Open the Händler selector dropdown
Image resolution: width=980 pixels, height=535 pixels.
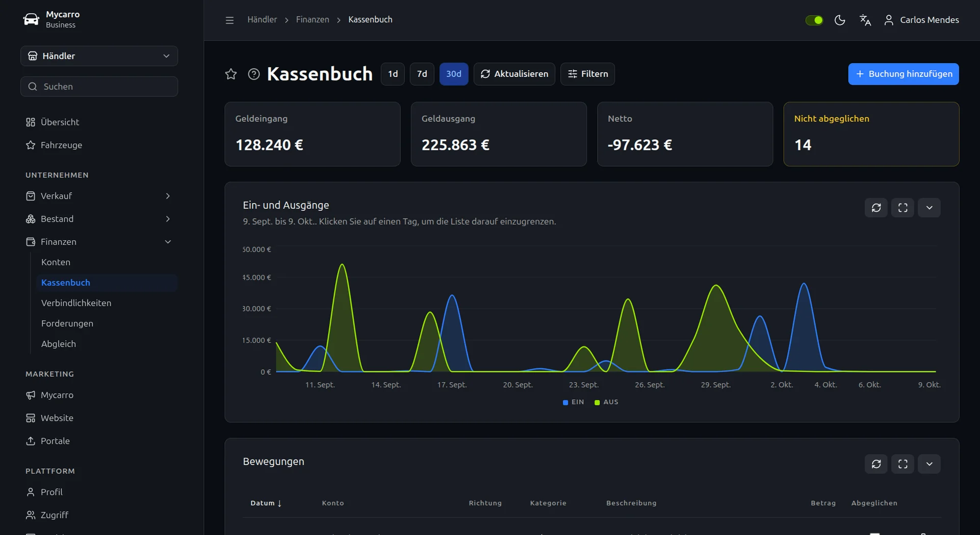coord(99,56)
